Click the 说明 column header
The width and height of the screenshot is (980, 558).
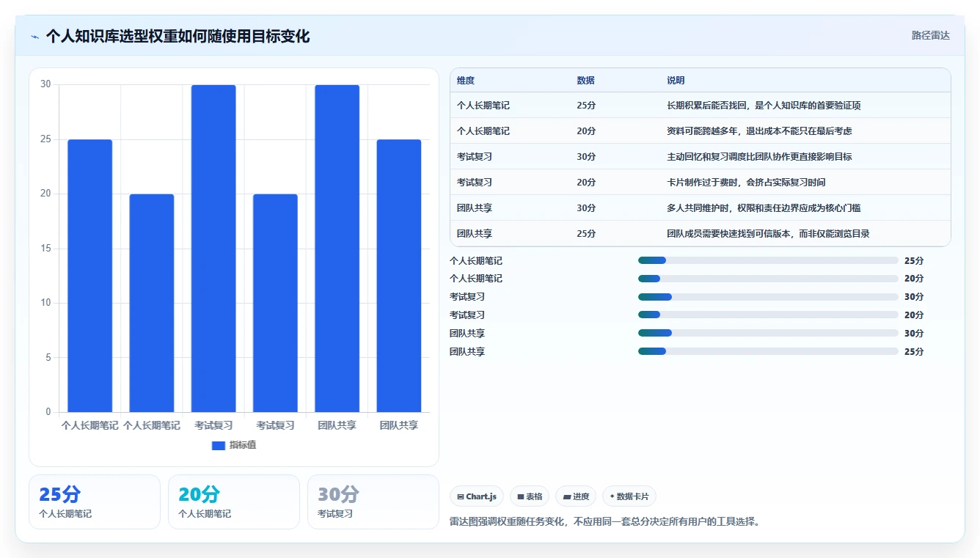coord(676,81)
